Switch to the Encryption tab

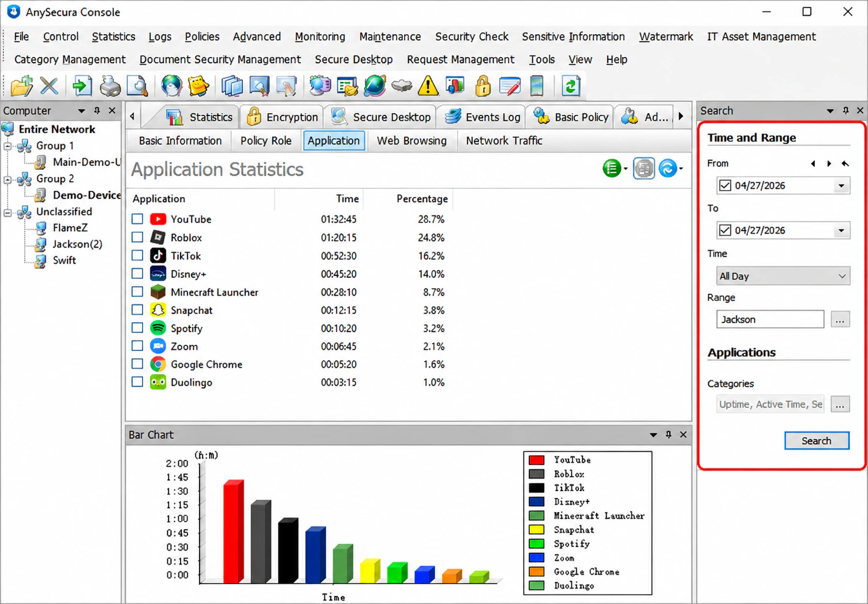point(282,117)
